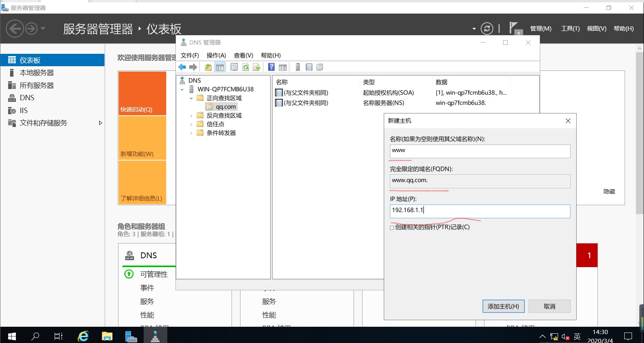Select the Name Server (NS) record row

point(391,103)
